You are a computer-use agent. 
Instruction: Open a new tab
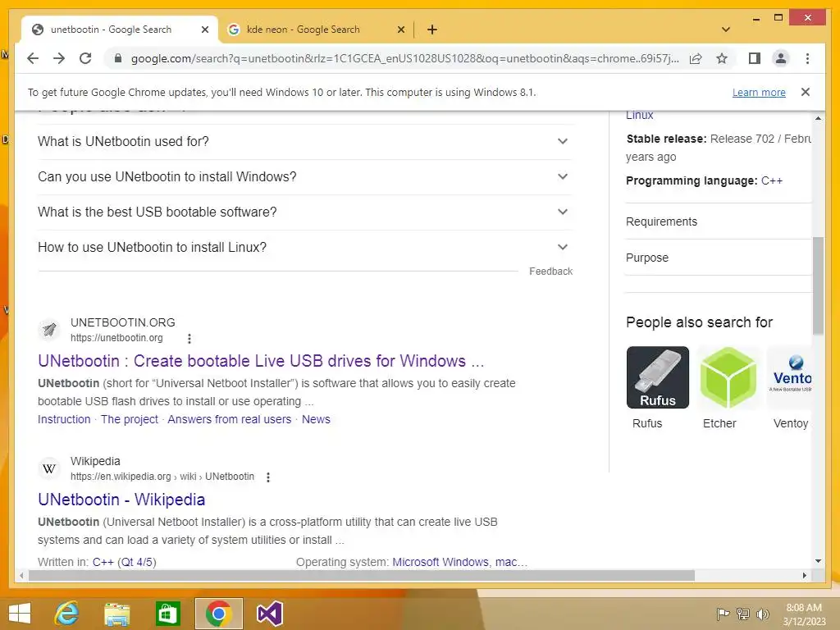point(432,30)
